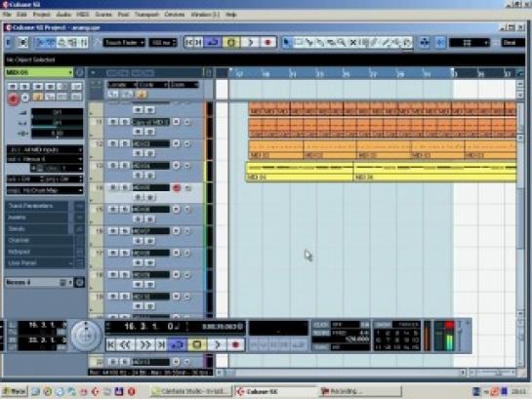532x399 pixels.
Task: Open the Help menu
Action: point(231,15)
